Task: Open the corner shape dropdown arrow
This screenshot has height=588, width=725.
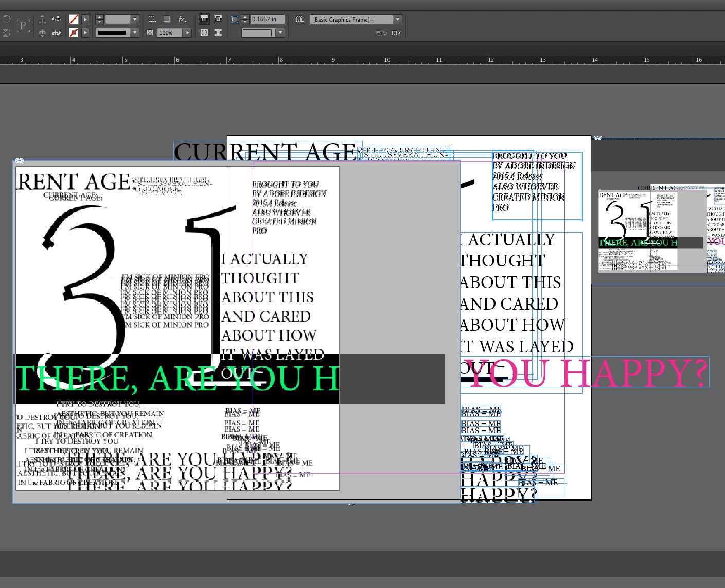Action: (280, 33)
